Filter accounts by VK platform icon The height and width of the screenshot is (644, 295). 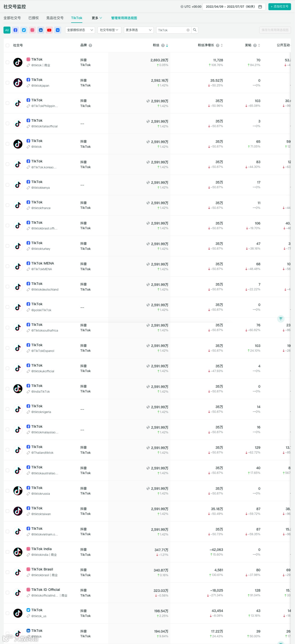(58, 30)
